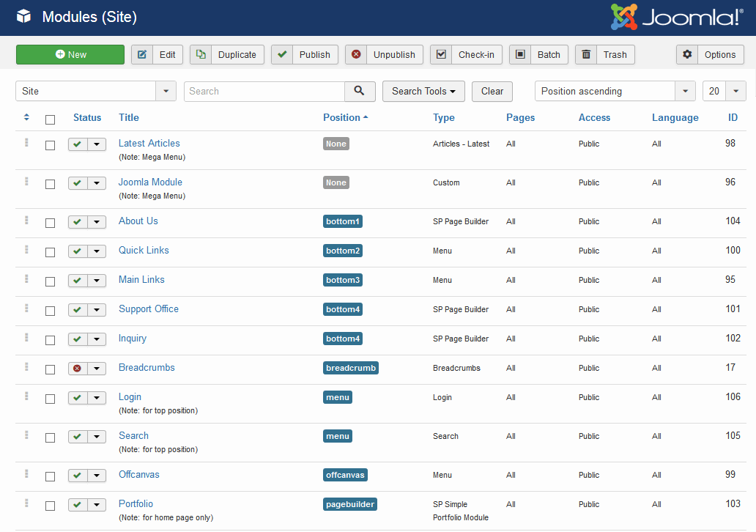Check the checkbox for the Portfolio module
Screen dimensions: 756x532
tap(50, 506)
